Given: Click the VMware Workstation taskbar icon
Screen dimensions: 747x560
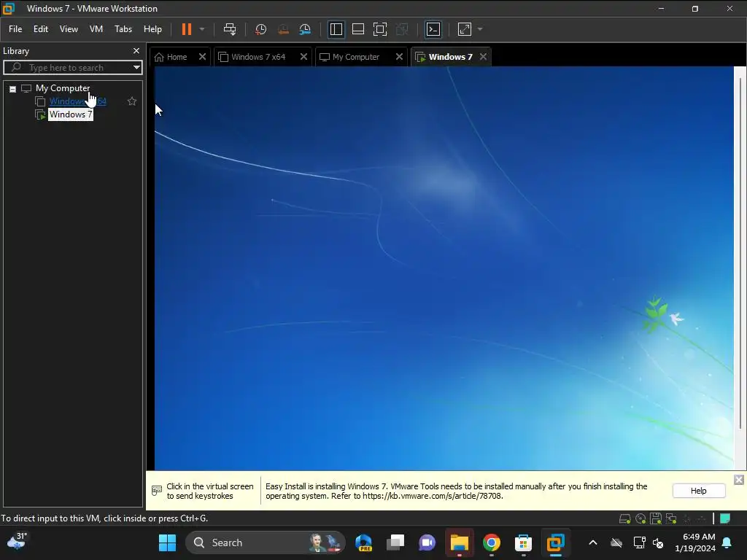Looking at the screenshot, I should [555, 542].
